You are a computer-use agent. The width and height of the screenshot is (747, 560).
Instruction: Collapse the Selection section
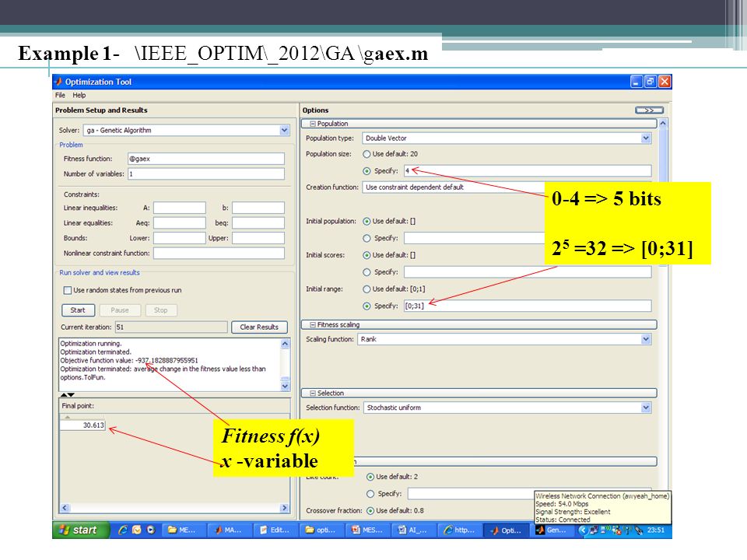(313, 394)
